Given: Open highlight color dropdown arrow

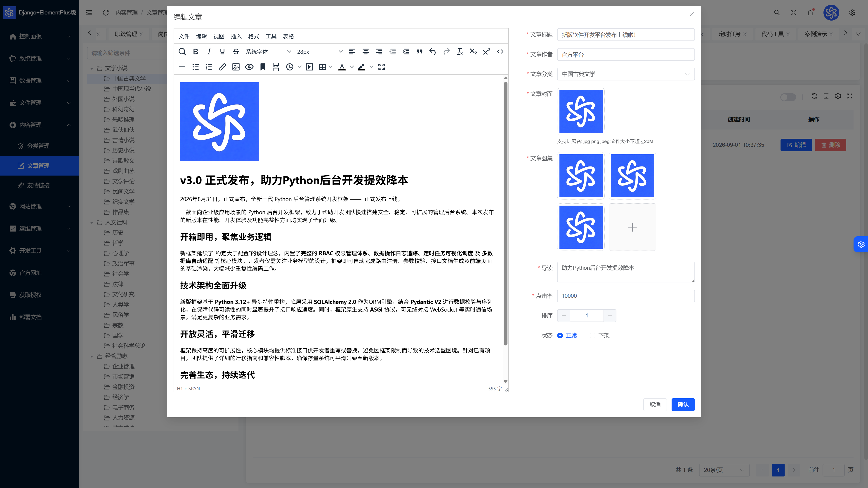Looking at the screenshot, I should point(371,67).
